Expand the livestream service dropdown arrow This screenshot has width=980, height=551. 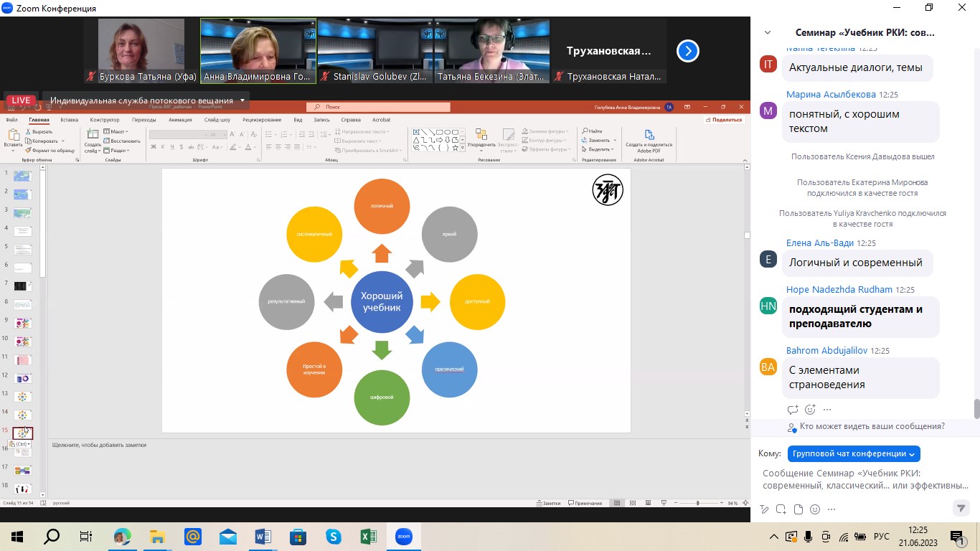(243, 100)
